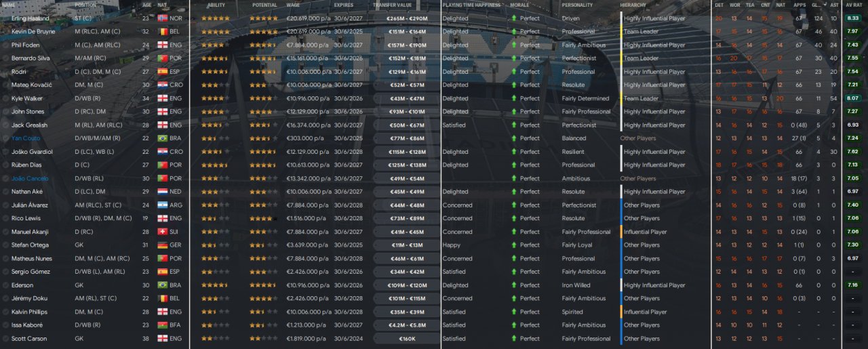
Task: Click Argentina flag in Julián Álvarez row
Action: [162, 205]
